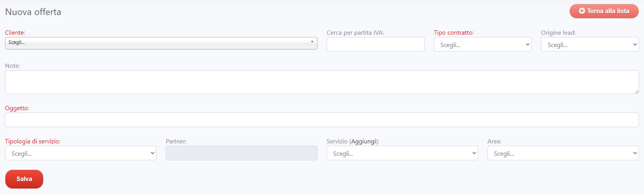The image size is (644, 195).
Task: Click the circled arrow icon on Torna alla lista
Action: click(x=582, y=11)
